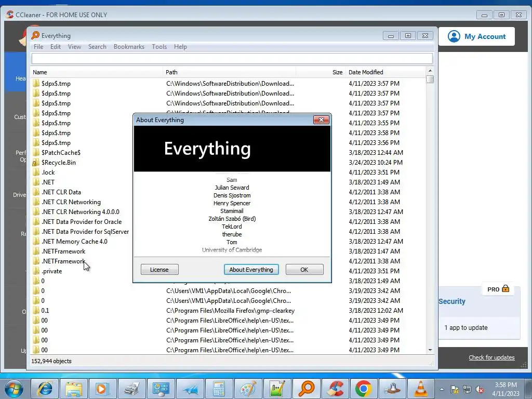Click the locked folder icon beside $Recycle.Bin

[x=36, y=162]
